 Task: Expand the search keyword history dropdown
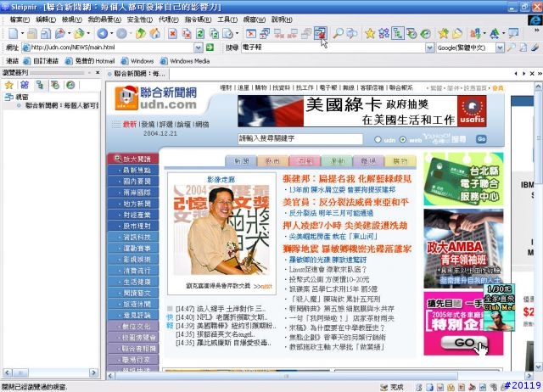pos(430,48)
